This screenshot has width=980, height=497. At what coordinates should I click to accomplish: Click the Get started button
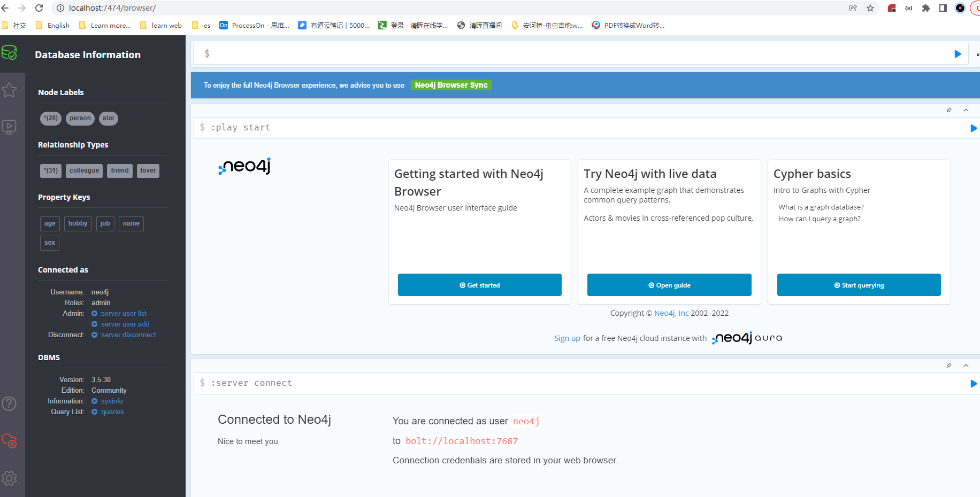pos(479,285)
